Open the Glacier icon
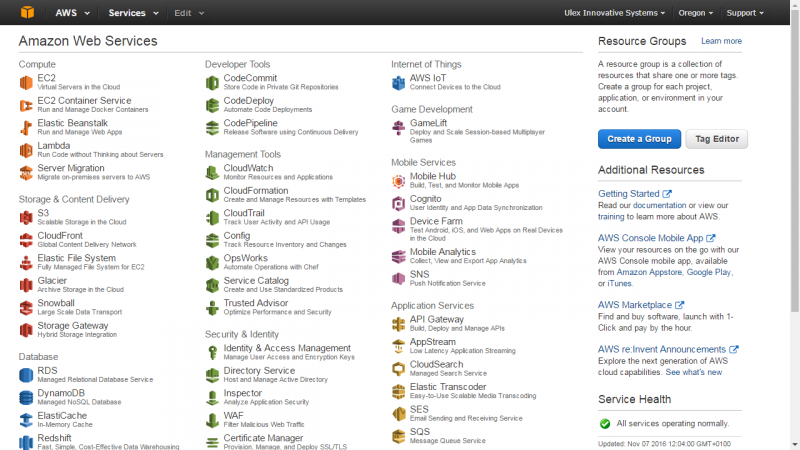 (x=26, y=285)
